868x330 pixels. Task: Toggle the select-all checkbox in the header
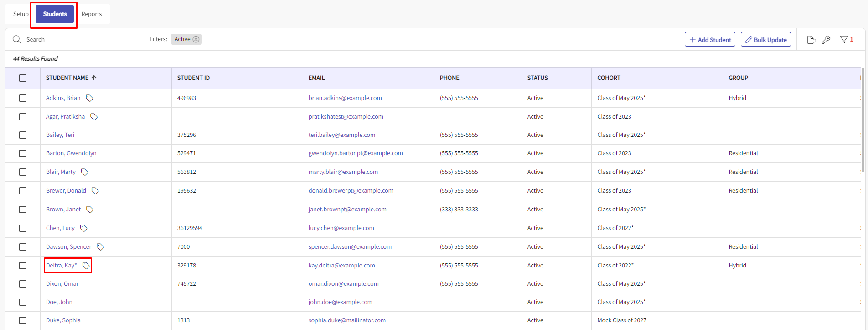coord(23,78)
